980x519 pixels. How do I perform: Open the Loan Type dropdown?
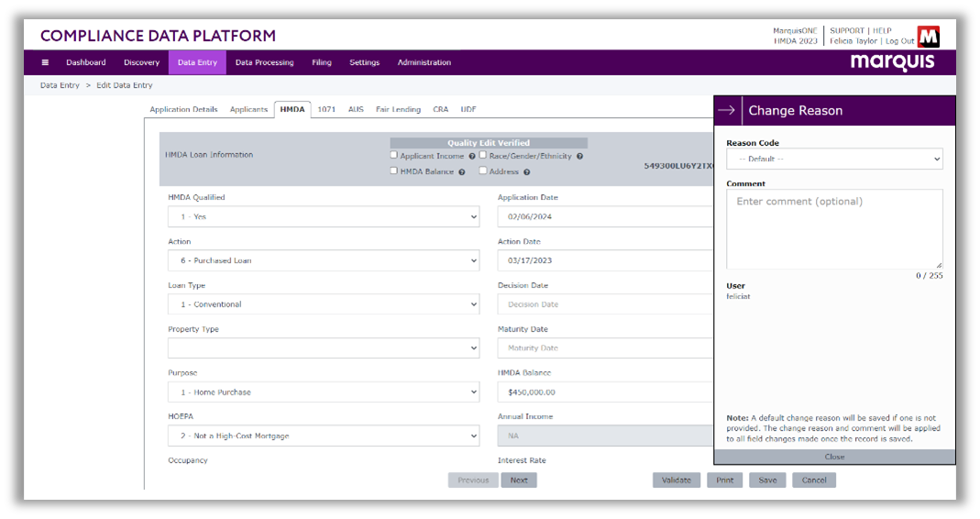pyautogui.click(x=324, y=304)
